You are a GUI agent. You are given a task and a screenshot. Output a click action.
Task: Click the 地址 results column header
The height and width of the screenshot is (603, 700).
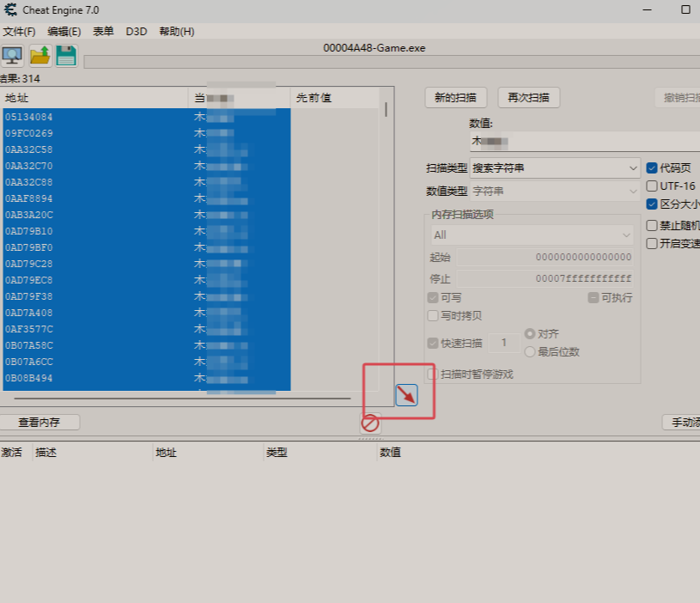(x=95, y=98)
